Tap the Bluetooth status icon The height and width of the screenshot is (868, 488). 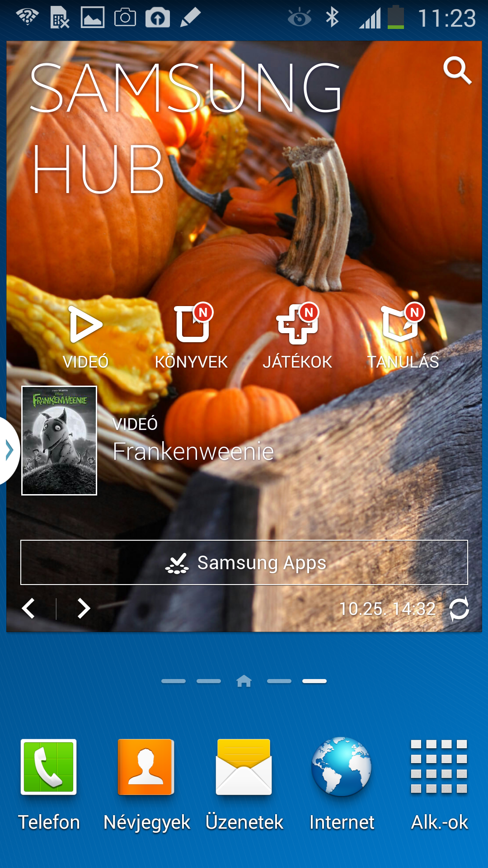tap(333, 18)
